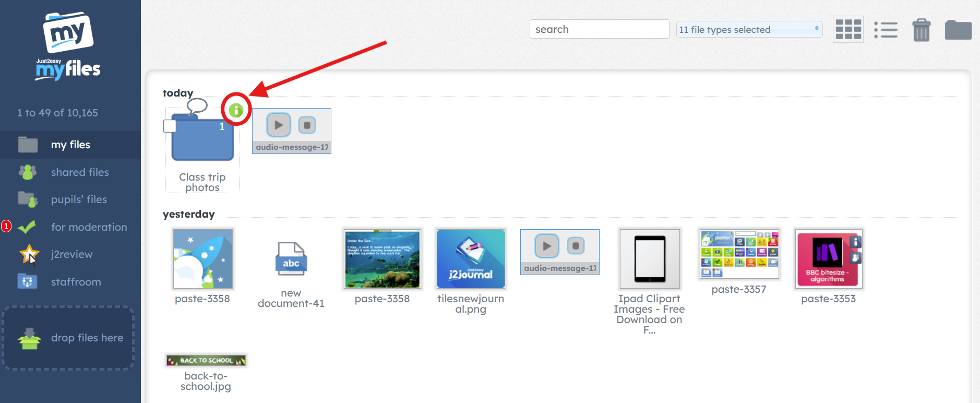The image size is (980, 403).
Task: Open the file types selected dropdown
Action: 749,29
